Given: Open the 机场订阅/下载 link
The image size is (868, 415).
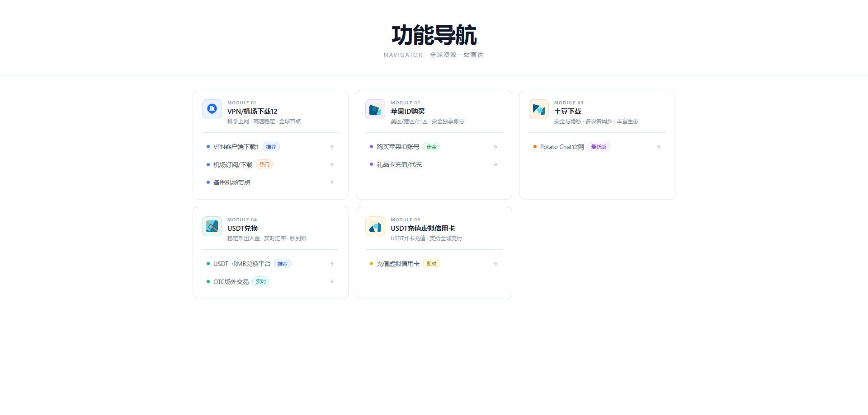Looking at the screenshot, I should [270, 164].
